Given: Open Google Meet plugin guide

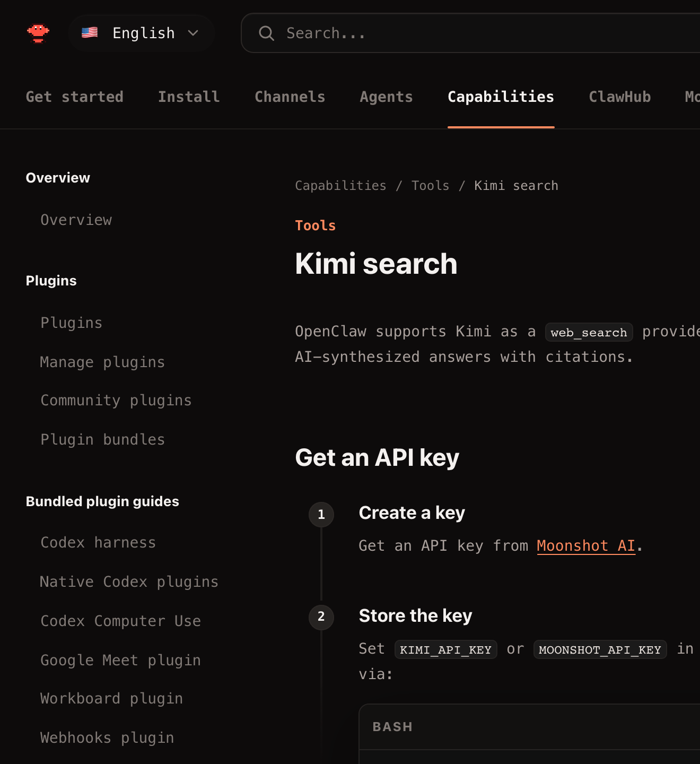Looking at the screenshot, I should pyautogui.click(x=121, y=660).
